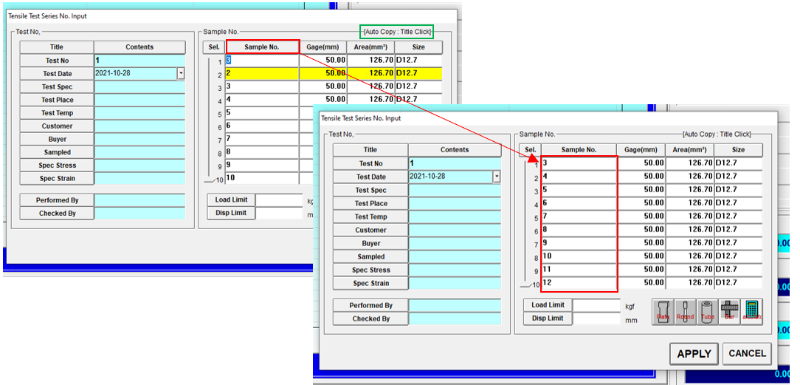Select the Plate specimen icon in front dialog
800x385 pixels.
(x=663, y=312)
